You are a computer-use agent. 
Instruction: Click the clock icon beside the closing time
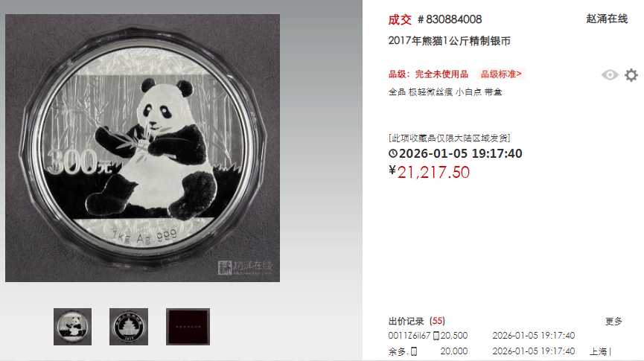pos(393,153)
